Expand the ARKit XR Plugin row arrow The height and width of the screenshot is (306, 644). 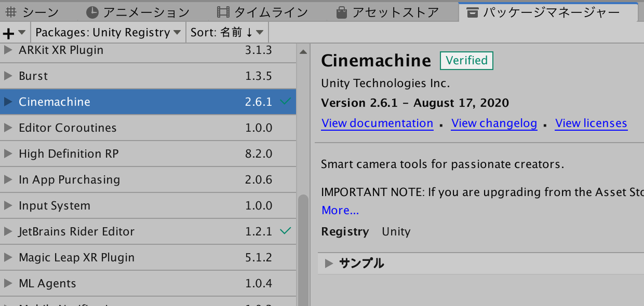tap(8, 50)
